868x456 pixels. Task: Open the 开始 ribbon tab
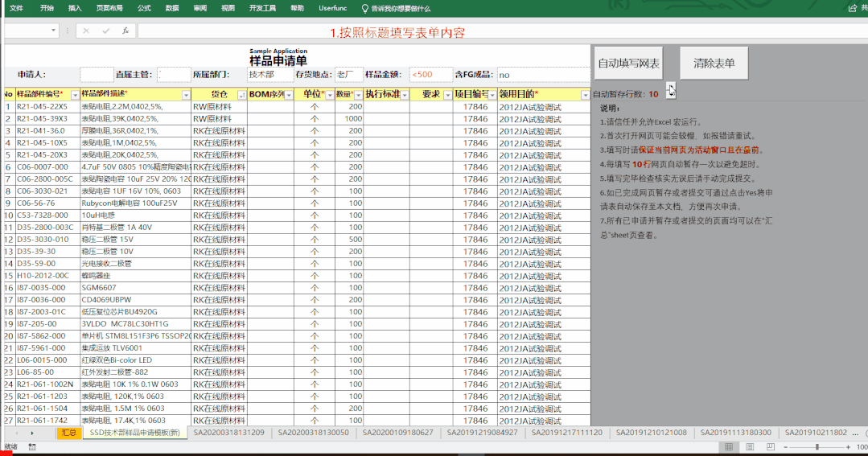(47, 8)
